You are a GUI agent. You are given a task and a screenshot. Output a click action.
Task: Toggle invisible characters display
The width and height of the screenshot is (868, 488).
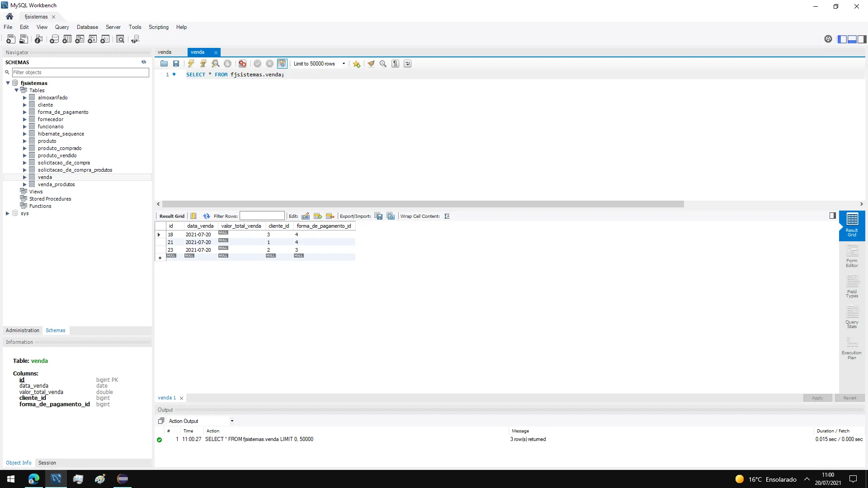396,64
